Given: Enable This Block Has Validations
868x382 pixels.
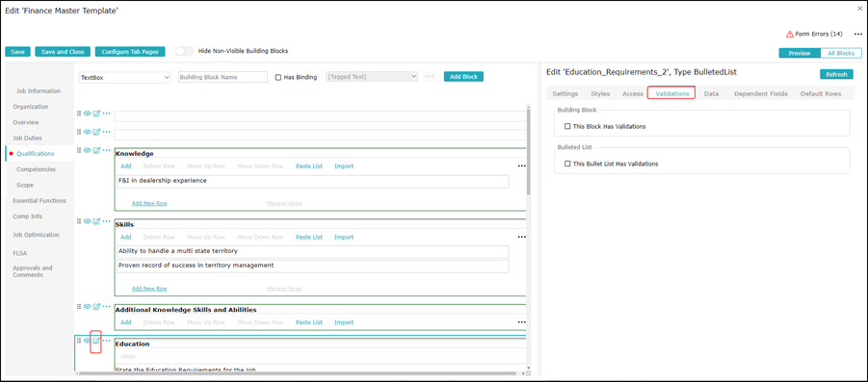Looking at the screenshot, I should 566,127.
